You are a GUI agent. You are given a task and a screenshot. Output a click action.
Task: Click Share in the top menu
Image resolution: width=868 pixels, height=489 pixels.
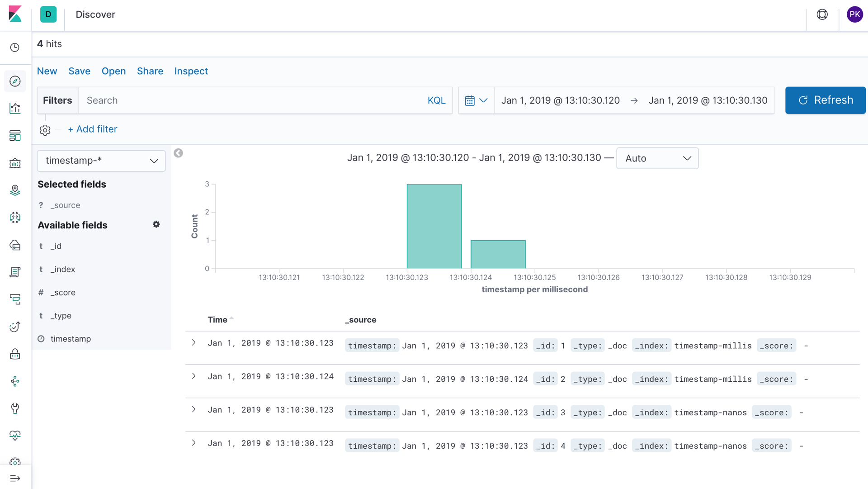tap(150, 71)
